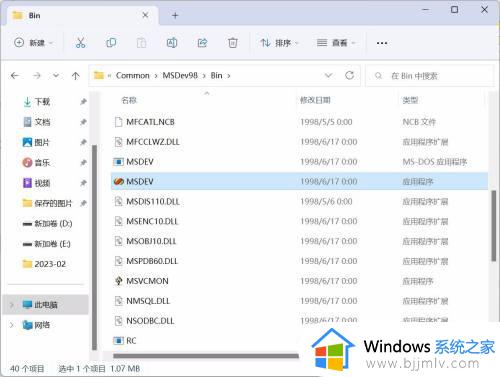Select the MSPDB60.DLL file
The height and width of the screenshot is (377, 500).
pyautogui.click(x=299, y=261)
